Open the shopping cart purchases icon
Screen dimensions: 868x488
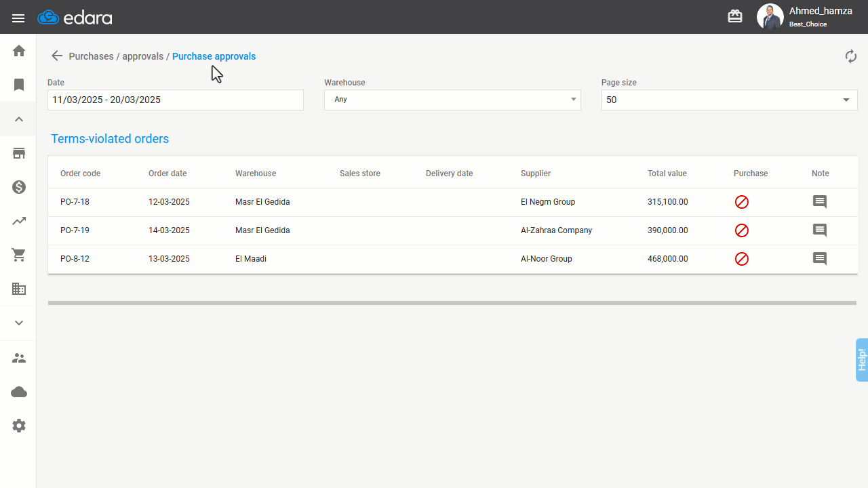tap(19, 255)
